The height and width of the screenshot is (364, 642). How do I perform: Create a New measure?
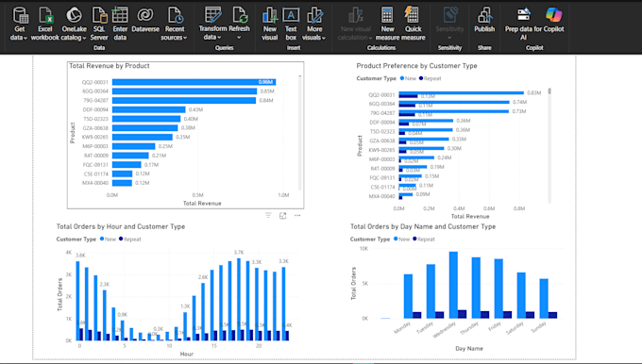(x=387, y=24)
